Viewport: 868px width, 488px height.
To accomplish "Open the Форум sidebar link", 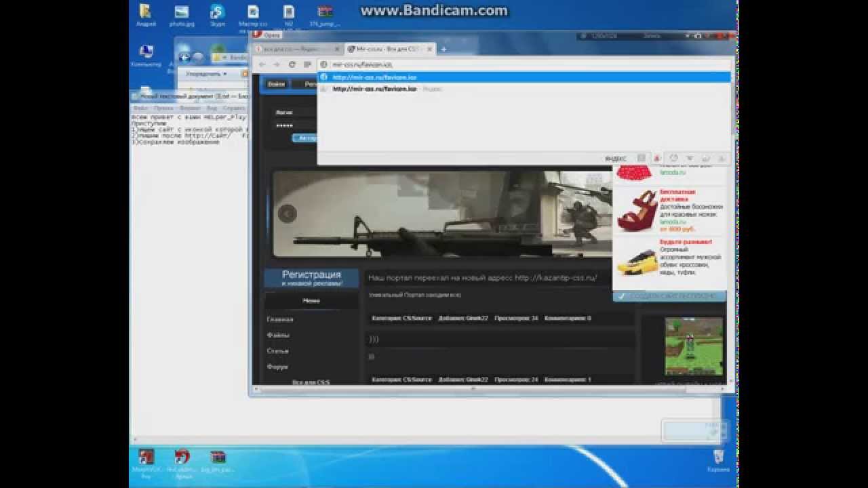I will [x=277, y=366].
